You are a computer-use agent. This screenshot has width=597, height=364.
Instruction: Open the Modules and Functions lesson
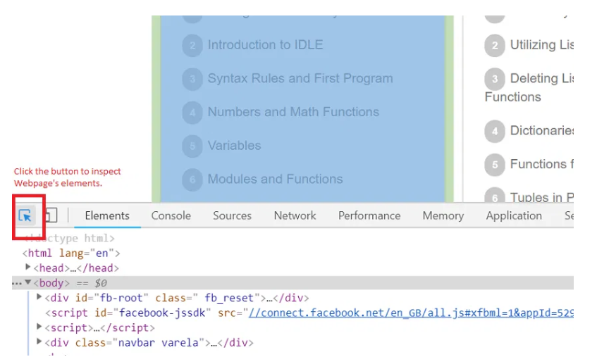coord(275,179)
